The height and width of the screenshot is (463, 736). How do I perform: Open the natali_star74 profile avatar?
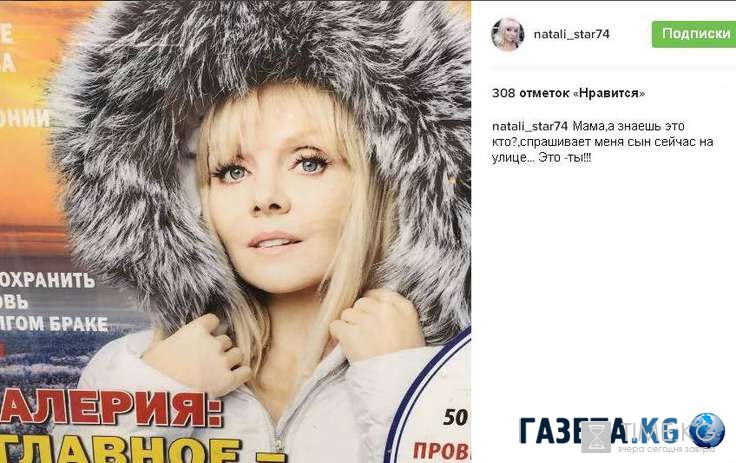(507, 34)
